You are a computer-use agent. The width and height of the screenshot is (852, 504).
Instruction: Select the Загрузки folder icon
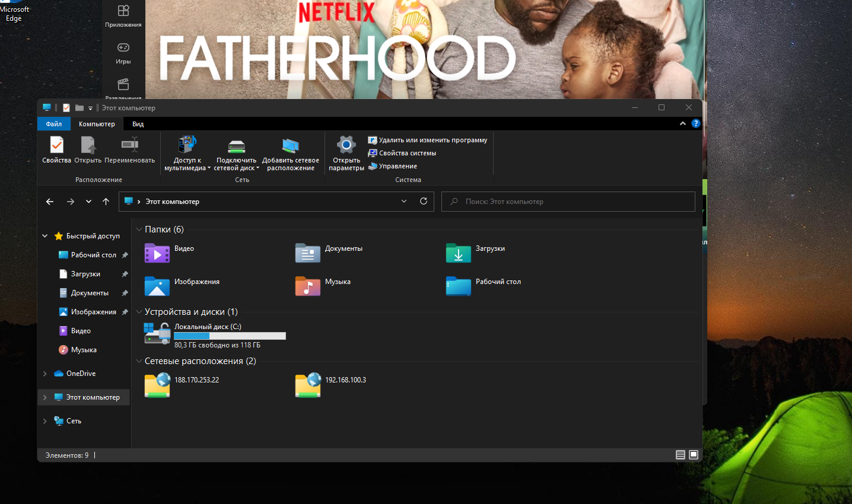pyautogui.click(x=459, y=253)
